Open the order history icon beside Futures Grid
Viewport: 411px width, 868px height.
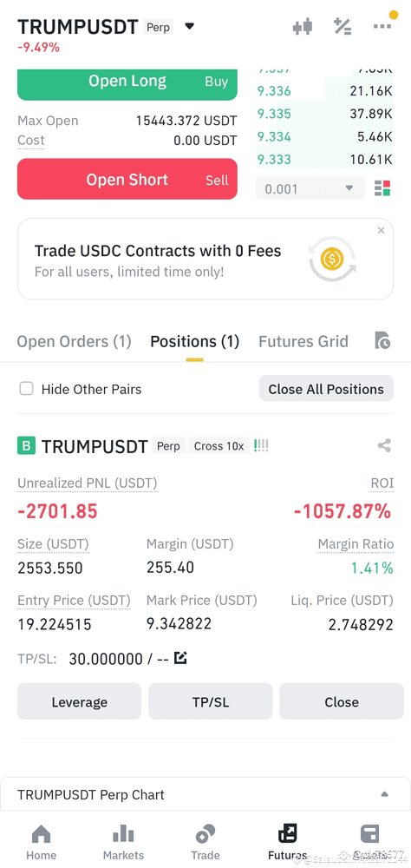click(x=382, y=340)
